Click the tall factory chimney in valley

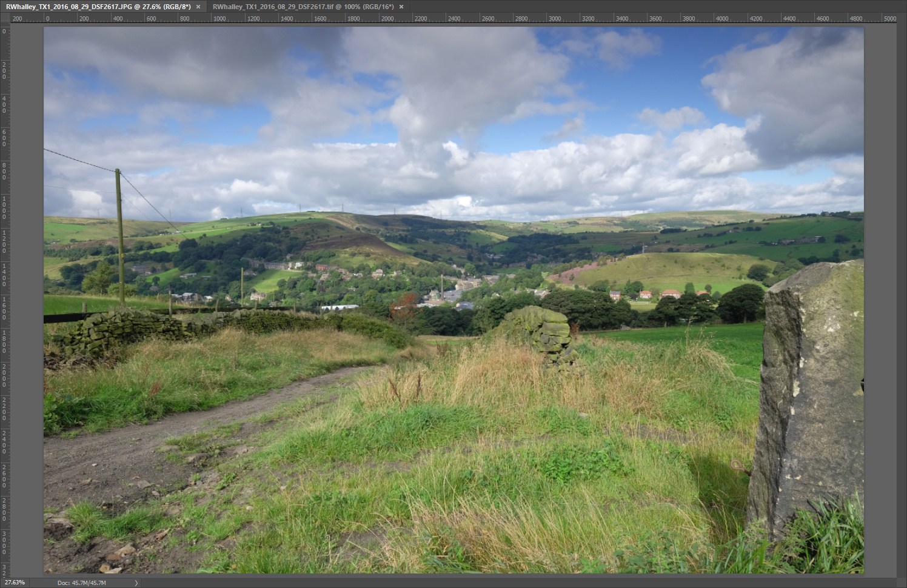443,287
